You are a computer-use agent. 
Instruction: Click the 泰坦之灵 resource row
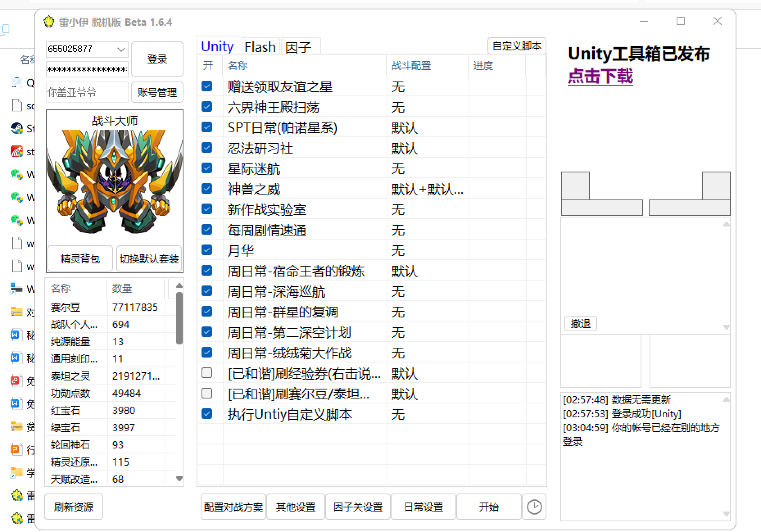pyautogui.click(x=111, y=376)
